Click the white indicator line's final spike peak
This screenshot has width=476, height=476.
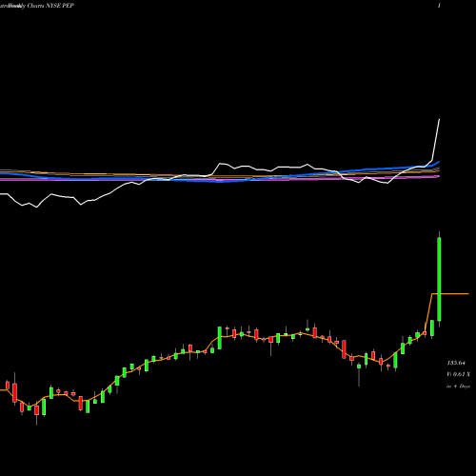439,120
